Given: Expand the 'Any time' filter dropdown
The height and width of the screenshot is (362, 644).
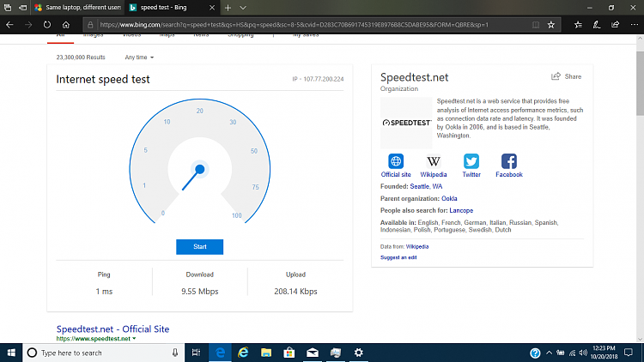Looking at the screenshot, I should [x=139, y=57].
